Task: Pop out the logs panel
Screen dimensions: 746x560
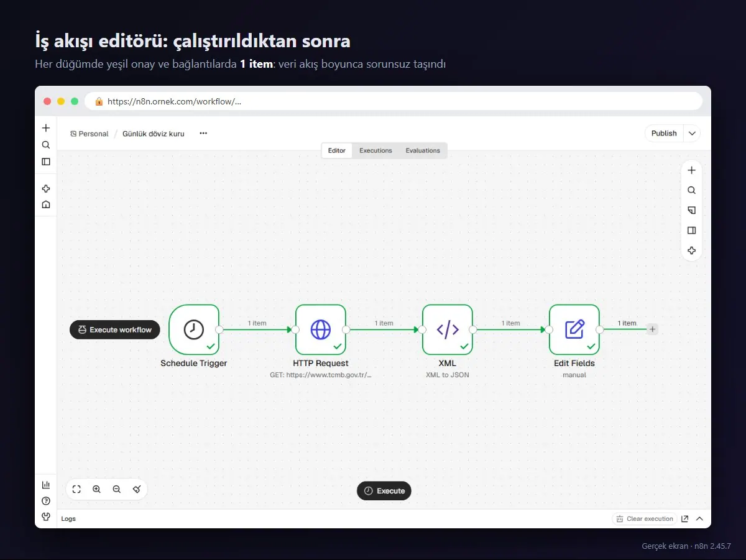Action: pos(684,518)
